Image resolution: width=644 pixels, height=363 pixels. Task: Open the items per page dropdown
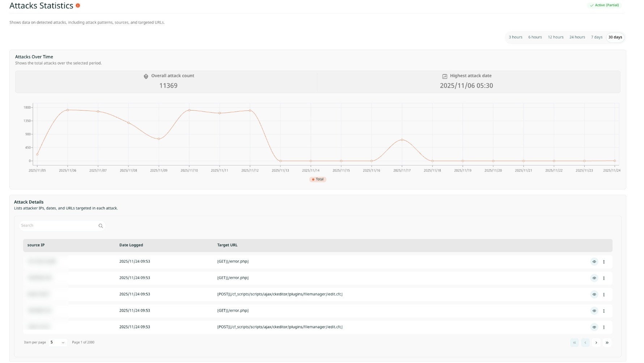click(58, 342)
